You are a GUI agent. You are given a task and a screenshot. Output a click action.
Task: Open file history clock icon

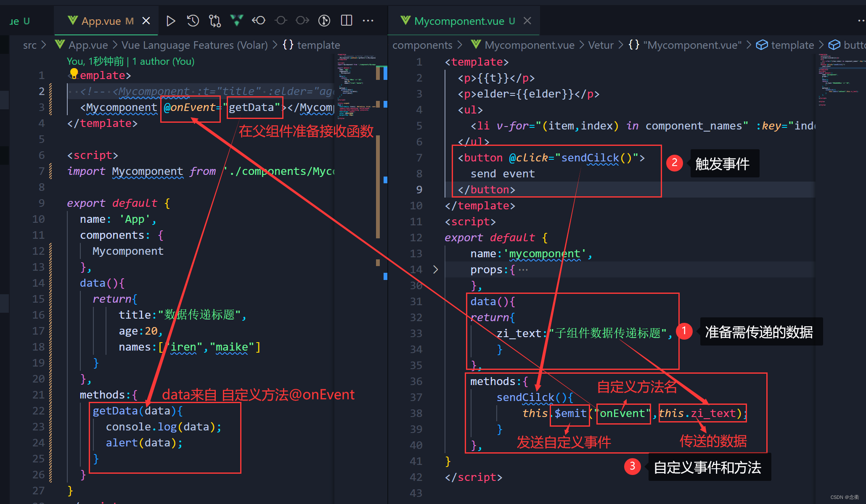click(x=193, y=21)
